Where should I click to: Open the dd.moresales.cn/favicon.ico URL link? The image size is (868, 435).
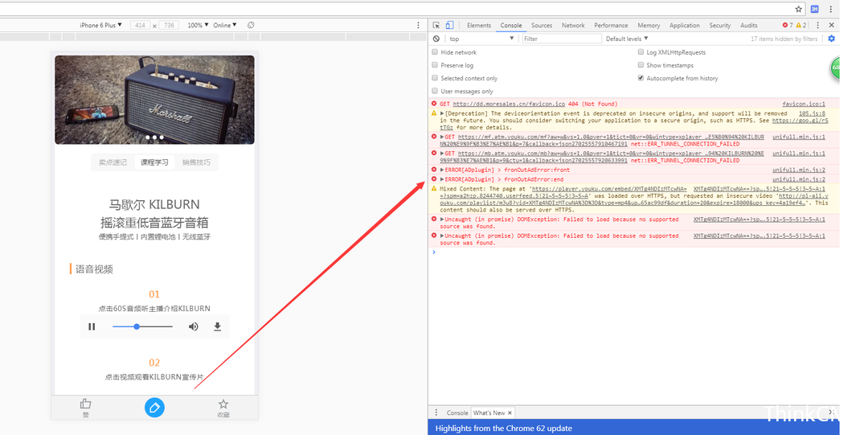(509, 105)
